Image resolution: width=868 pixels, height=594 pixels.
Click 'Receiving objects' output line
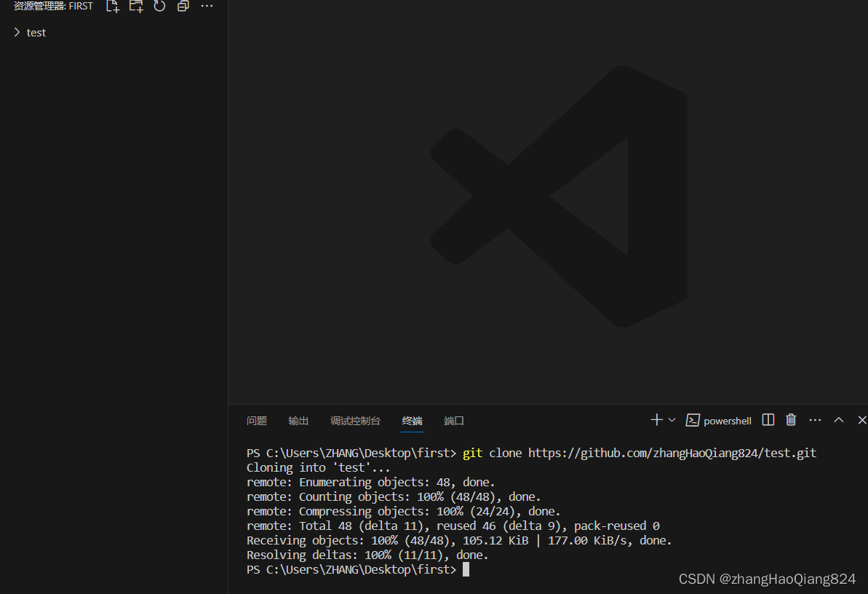[x=459, y=541]
